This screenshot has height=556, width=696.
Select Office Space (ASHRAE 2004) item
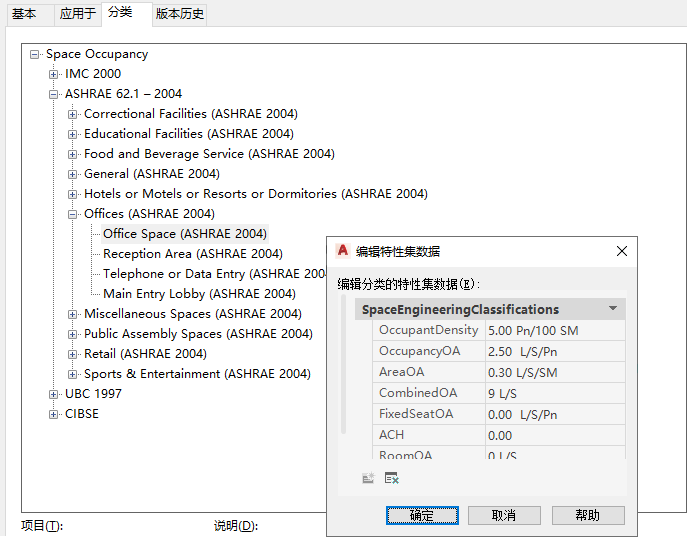(185, 234)
